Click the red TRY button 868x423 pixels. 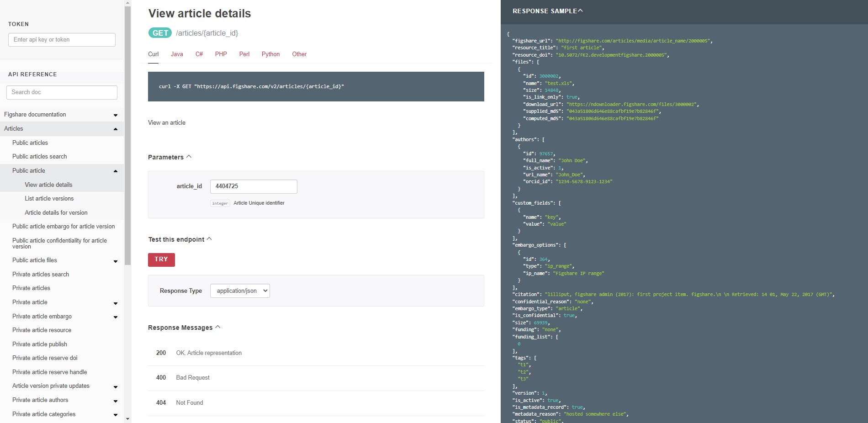161,259
